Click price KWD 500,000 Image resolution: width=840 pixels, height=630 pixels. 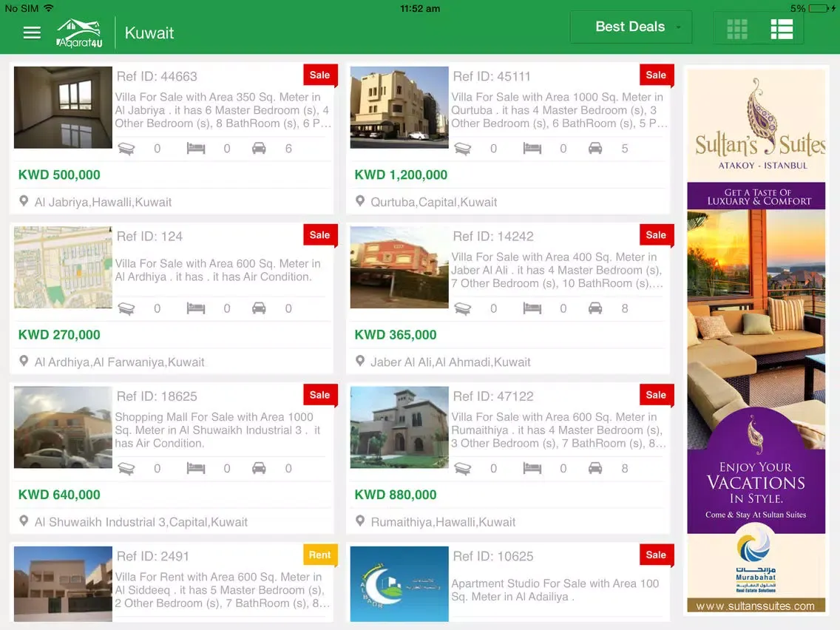[x=59, y=175]
